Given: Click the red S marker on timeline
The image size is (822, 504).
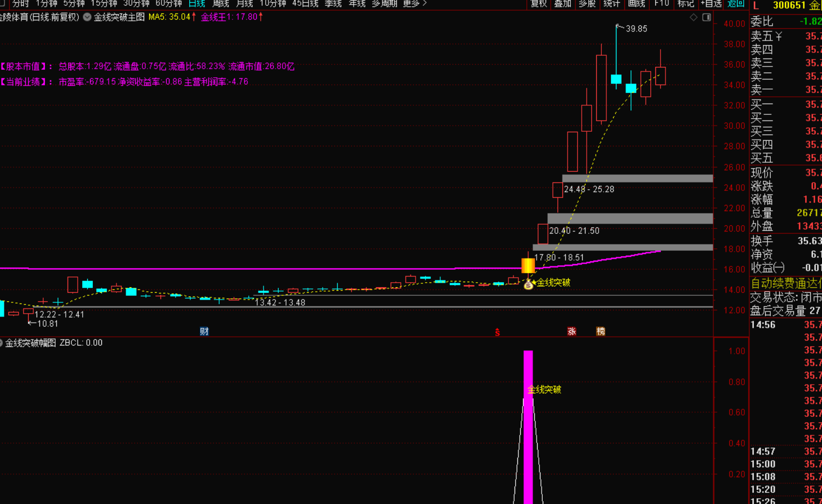Looking at the screenshot, I should [497, 332].
